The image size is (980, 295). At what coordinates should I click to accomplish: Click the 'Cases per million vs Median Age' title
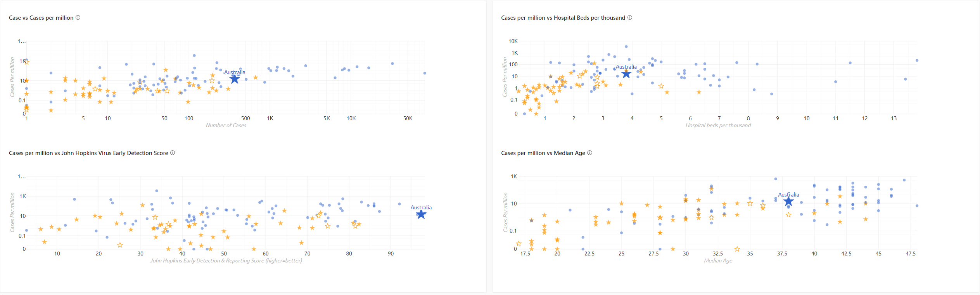[543, 153]
